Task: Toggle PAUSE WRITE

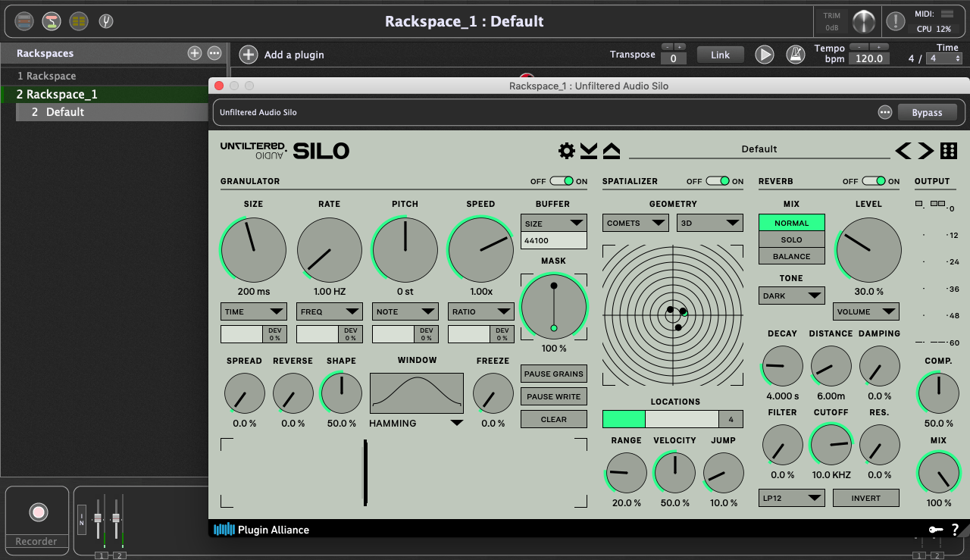Action: (x=554, y=396)
